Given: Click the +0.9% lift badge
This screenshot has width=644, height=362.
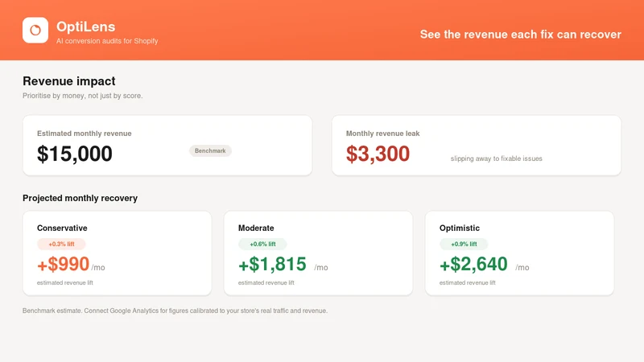Looking at the screenshot, I should coord(464,244).
